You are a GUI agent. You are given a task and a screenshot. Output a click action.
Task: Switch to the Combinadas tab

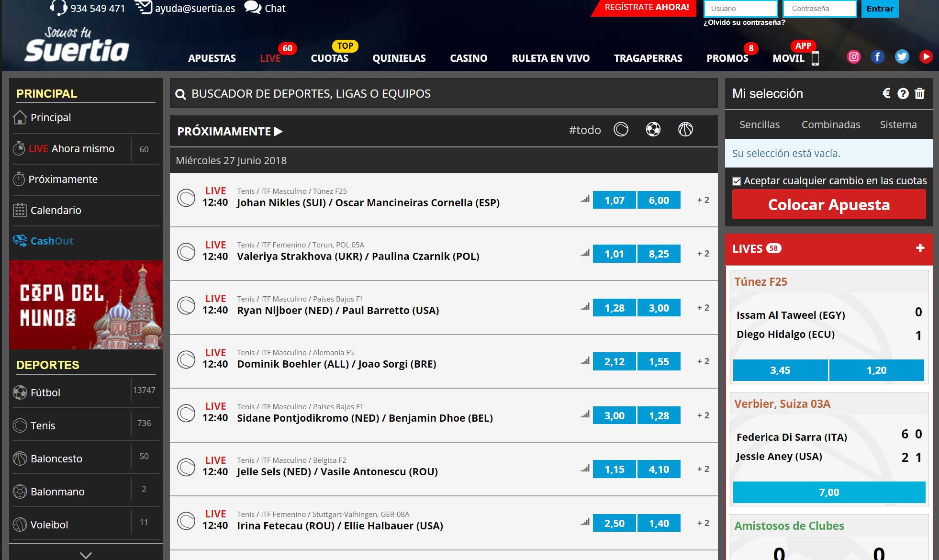tap(831, 125)
